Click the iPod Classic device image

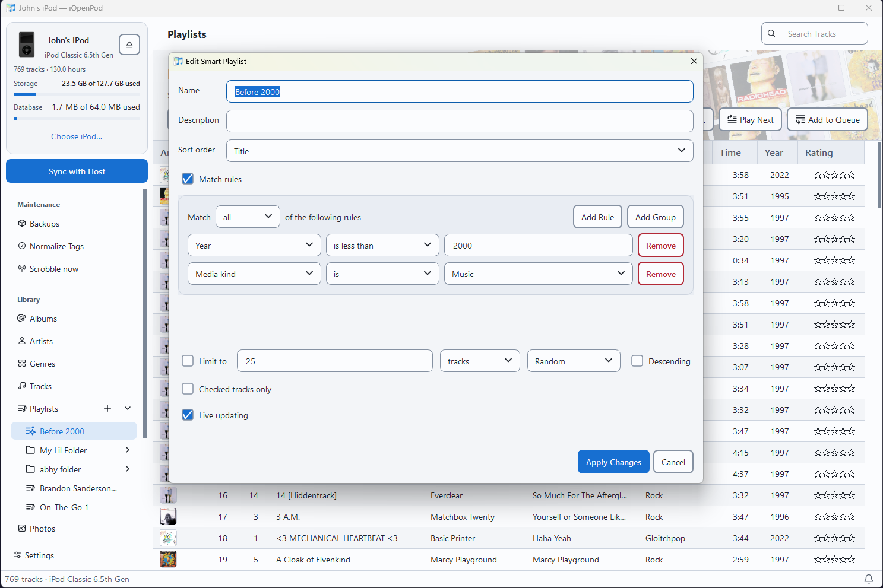27,45
